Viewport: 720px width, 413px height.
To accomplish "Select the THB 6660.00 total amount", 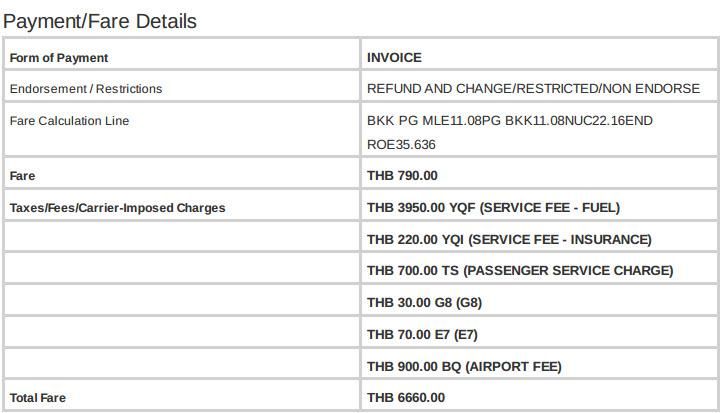I will pos(406,397).
